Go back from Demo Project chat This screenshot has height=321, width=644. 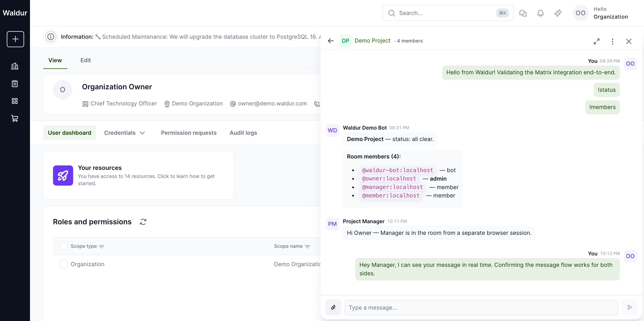(x=331, y=41)
